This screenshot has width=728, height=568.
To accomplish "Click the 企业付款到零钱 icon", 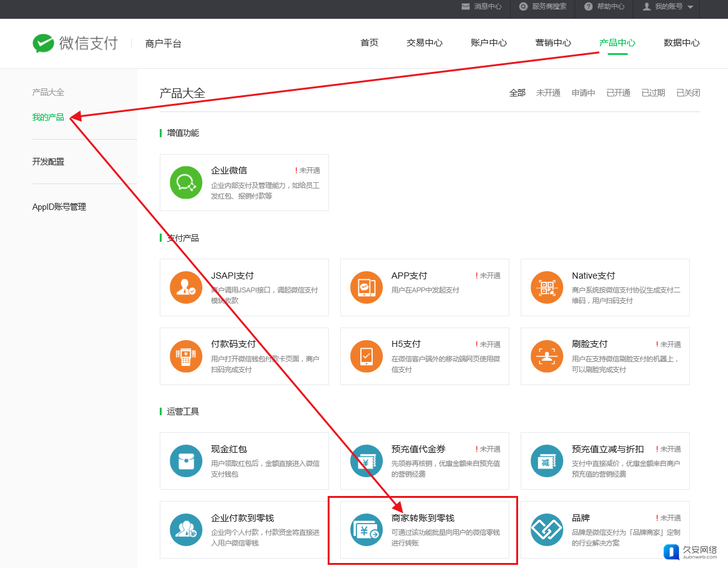I will pos(185,529).
